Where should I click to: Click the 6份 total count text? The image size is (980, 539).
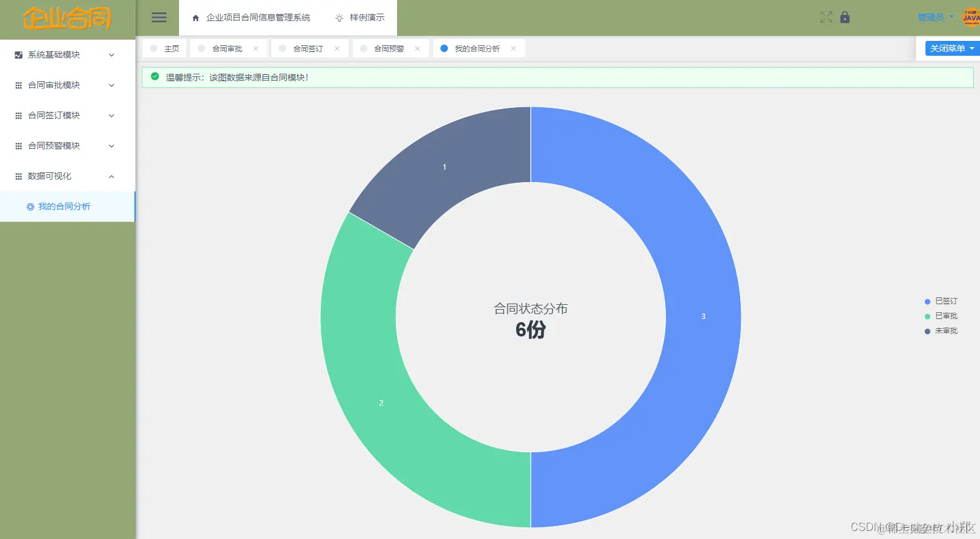531,330
